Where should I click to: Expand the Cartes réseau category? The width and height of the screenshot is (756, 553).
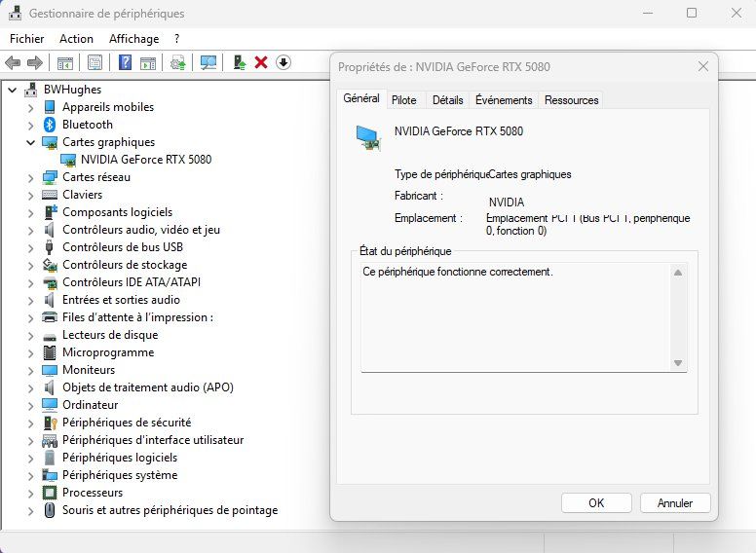click(x=31, y=178)
